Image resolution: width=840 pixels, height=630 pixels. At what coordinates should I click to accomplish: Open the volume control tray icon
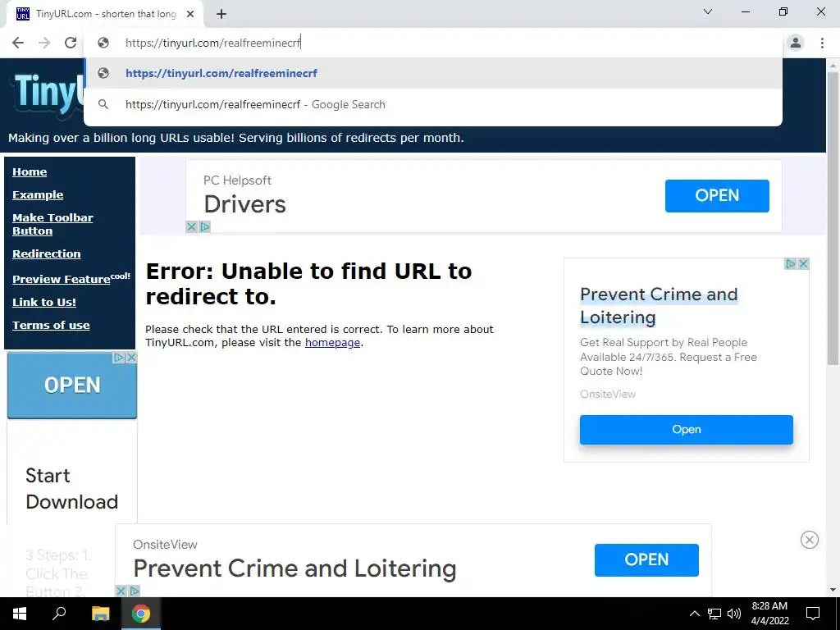click(x=734, y=614)
